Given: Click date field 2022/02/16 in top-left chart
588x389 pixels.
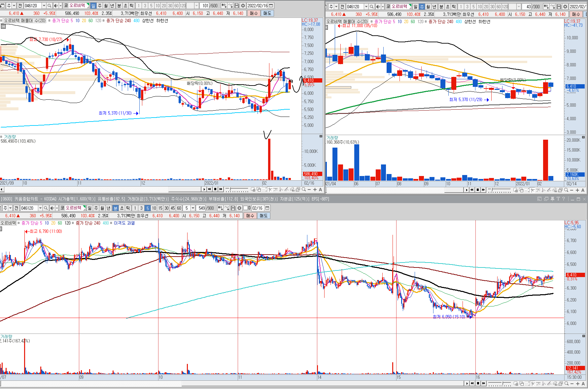Looking at the screenshot, I should 258,6.
